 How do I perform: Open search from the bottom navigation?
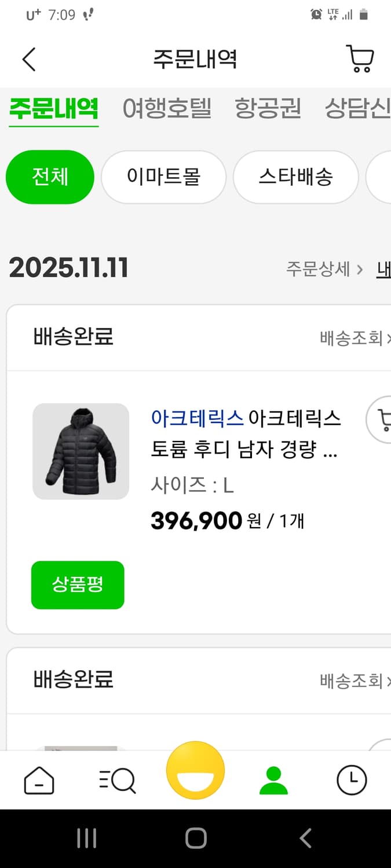(x=117, y=780)
